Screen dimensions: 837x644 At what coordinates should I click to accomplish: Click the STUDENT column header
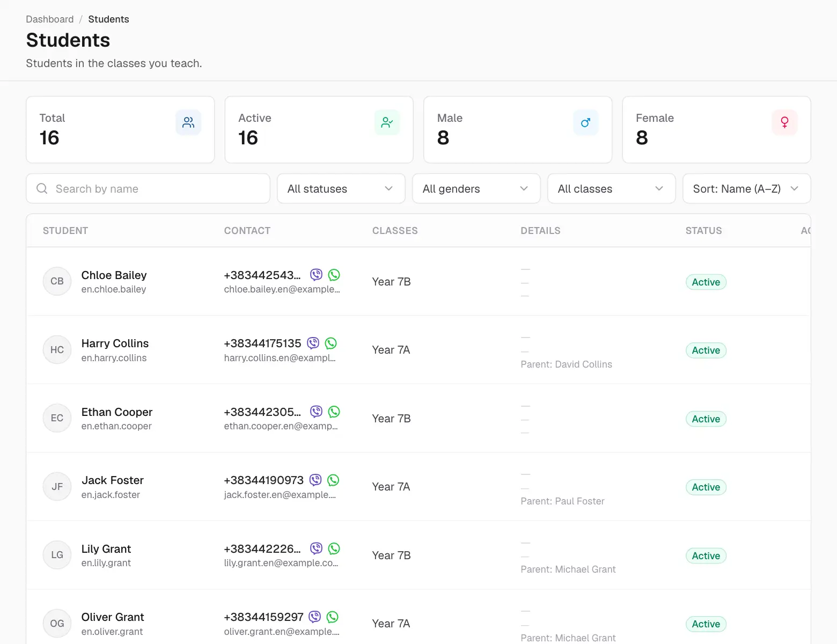tap(65, 231)
